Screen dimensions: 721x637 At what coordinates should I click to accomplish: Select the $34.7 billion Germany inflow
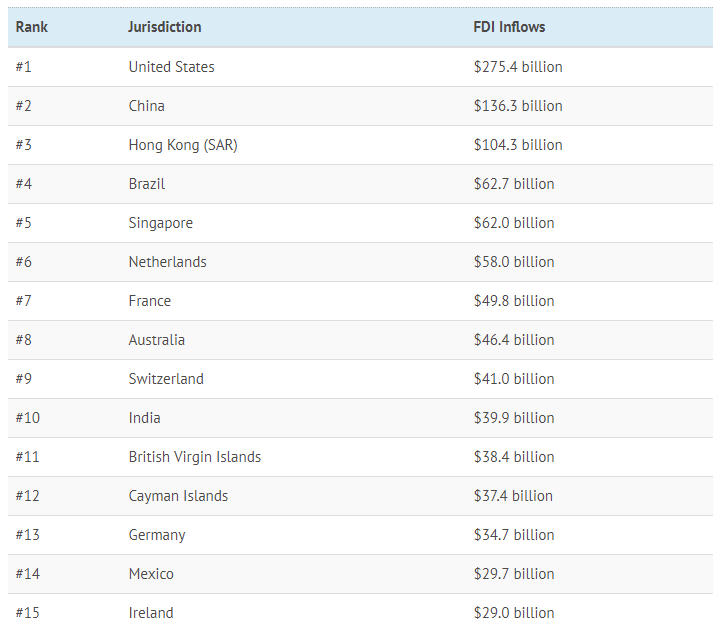[x=514, y=535]
